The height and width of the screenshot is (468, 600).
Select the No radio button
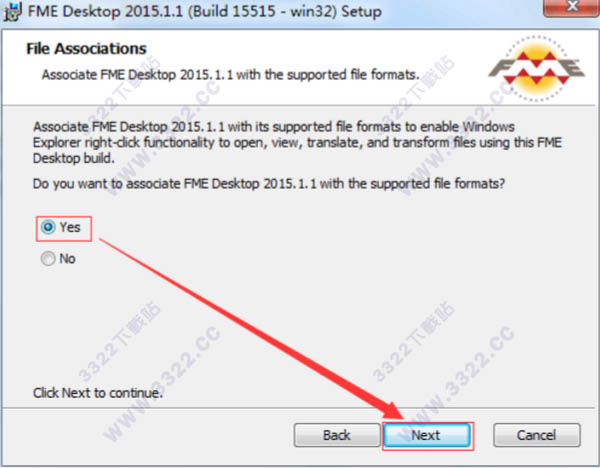[48, 259]
